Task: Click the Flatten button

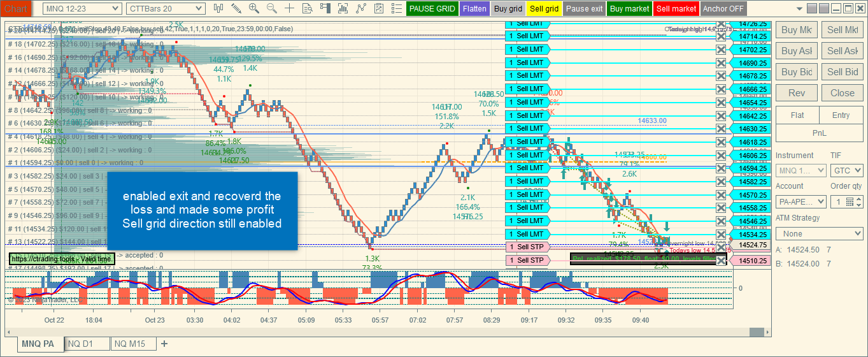Action: 475,9
